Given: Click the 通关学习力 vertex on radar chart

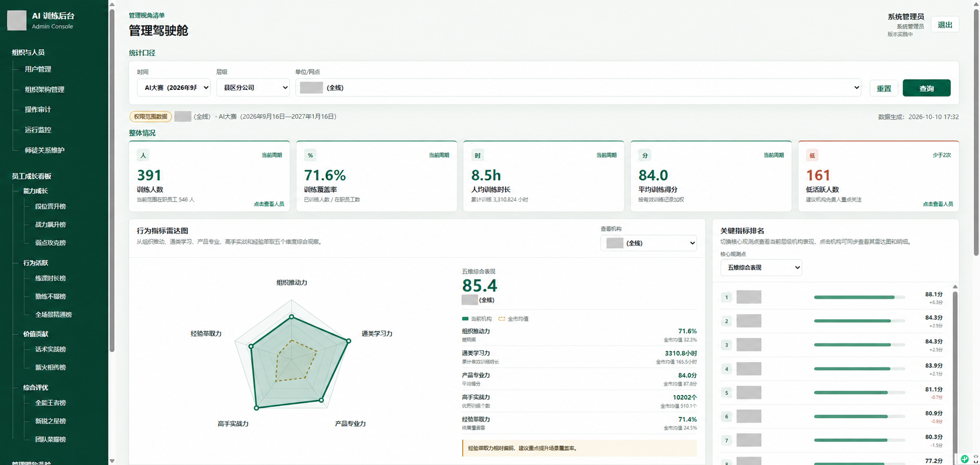Looking at the screenshot, I should 349,341.
